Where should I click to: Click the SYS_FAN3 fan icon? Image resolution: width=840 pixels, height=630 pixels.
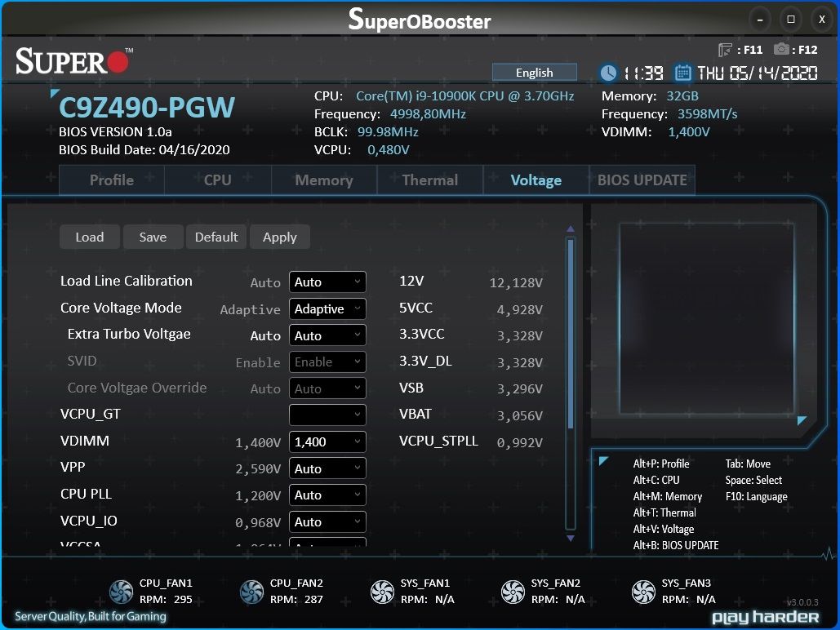(643, 592)
